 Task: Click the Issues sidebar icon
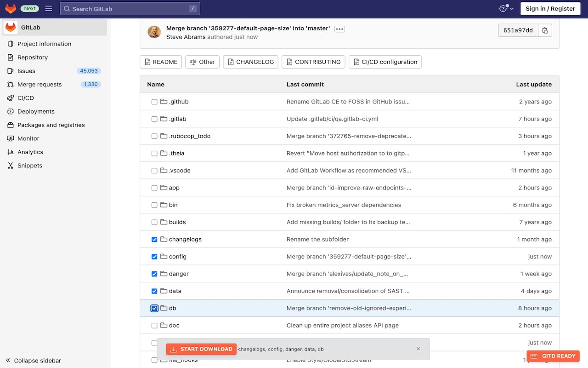tap(11, 71)
